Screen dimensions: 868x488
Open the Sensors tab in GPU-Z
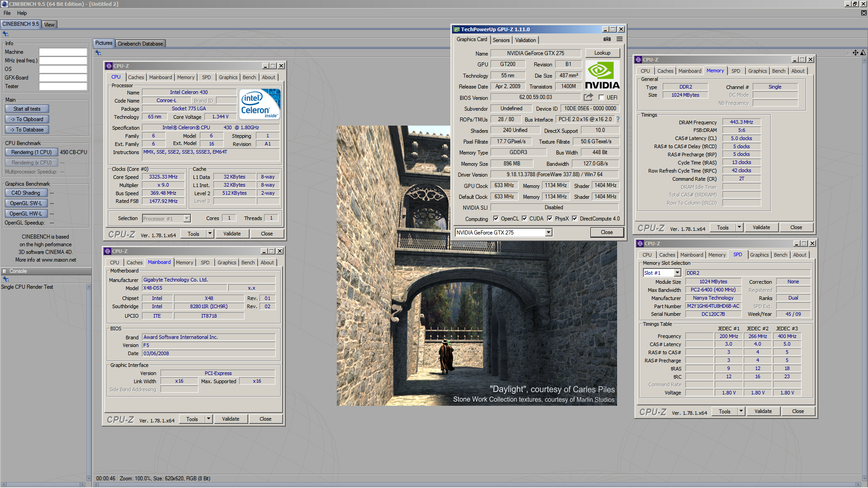click(x=501, y=40)
